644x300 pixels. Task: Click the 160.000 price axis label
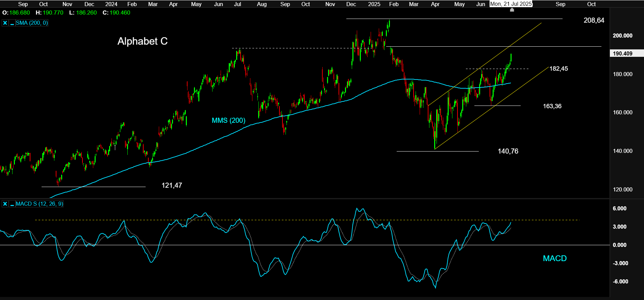[x=622, y=112]
